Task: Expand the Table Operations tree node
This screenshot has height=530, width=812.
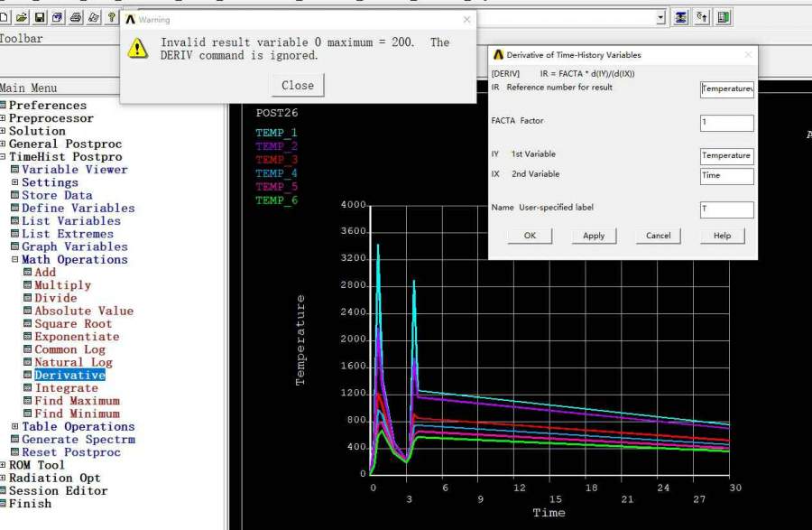Action: [x=15, y=427]
